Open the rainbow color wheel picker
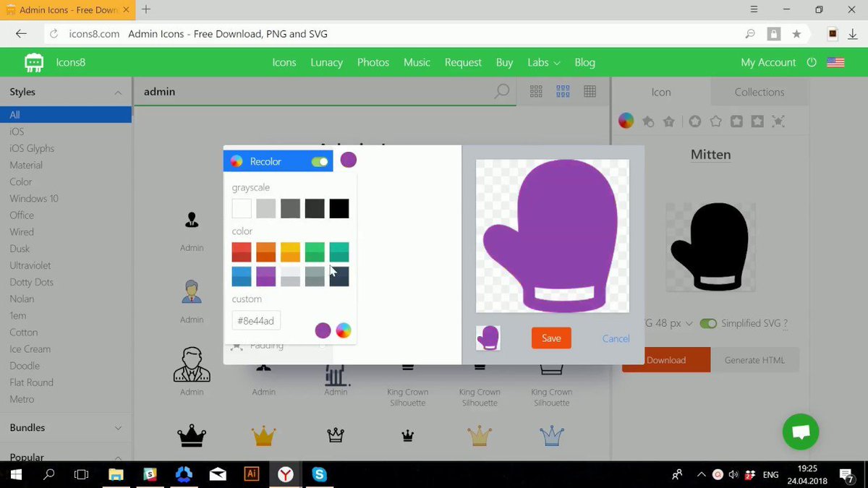Screen dimensions: 868x488 click(x=344, y=330)
